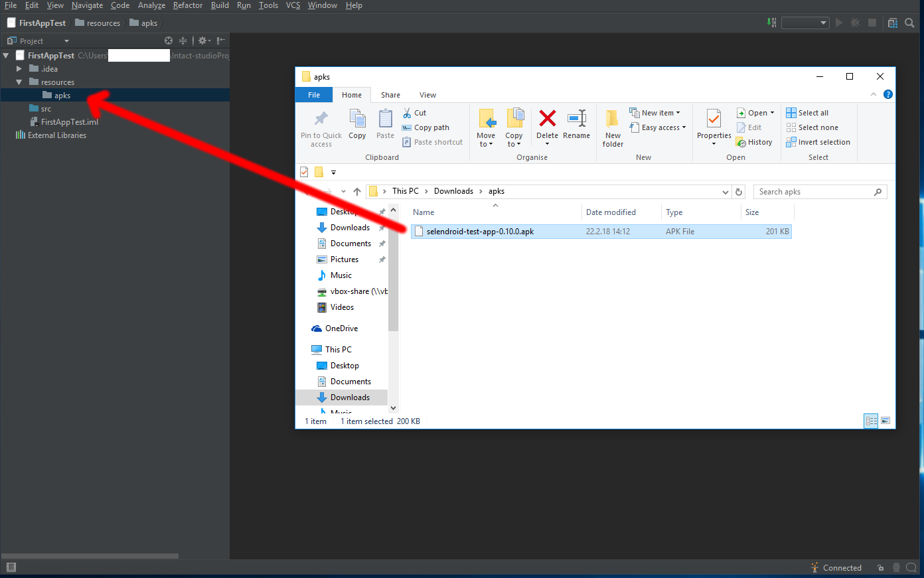Switch to the Share ribbon tab
Screen dimensions: 924x578
tap(390, 95)
